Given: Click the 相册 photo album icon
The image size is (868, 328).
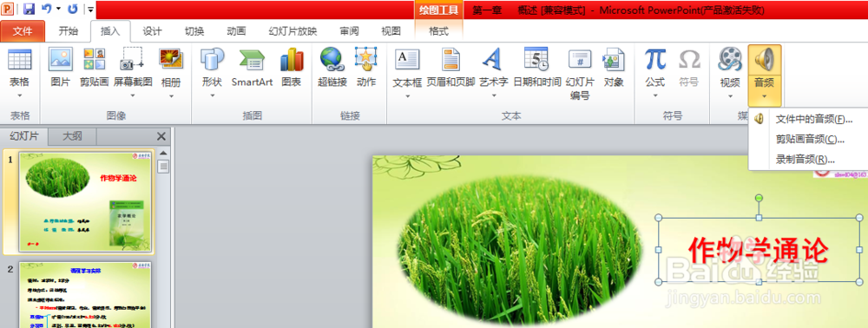Looking at the screenshot, I should [x=171, y=59].
